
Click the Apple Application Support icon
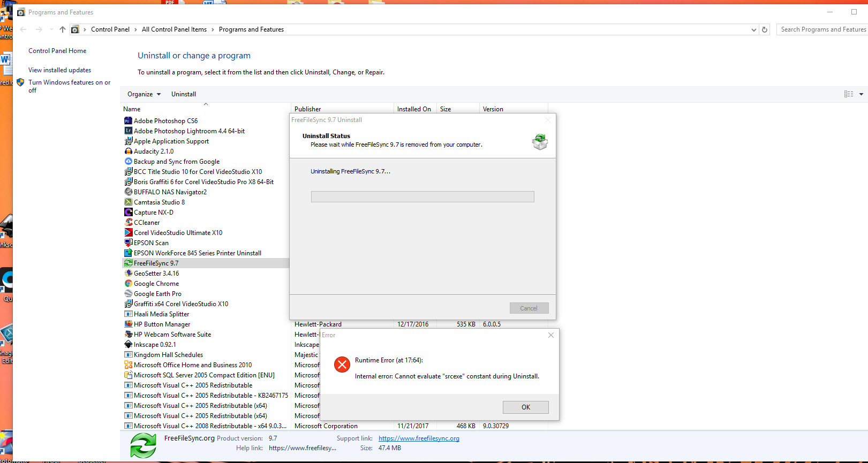(128, 141)
